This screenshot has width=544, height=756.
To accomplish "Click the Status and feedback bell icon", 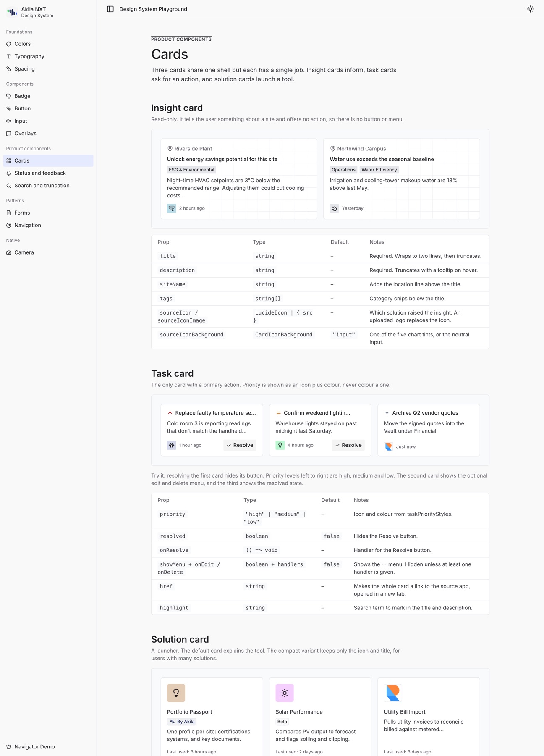I will pyautogui.click(x=9, y=173).
